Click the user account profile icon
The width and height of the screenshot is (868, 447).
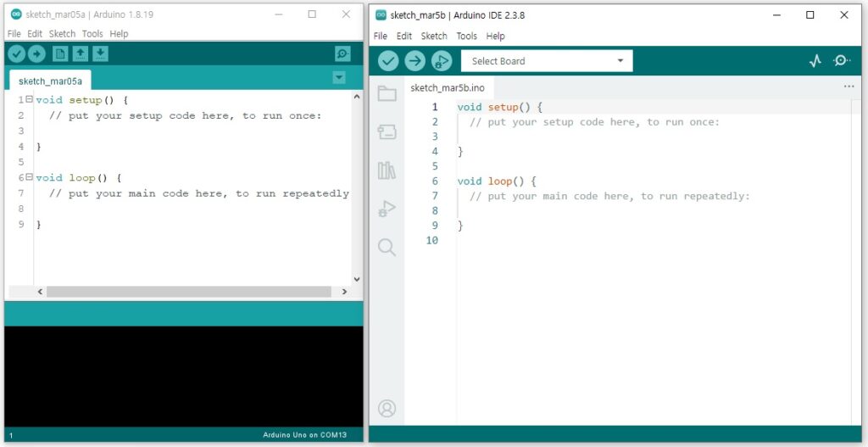[x=387, y=409]
